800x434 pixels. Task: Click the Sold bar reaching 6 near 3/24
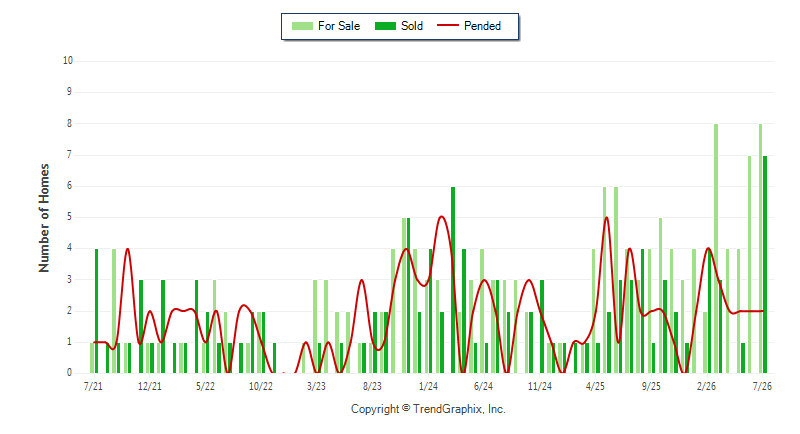(x=453, y=280)
